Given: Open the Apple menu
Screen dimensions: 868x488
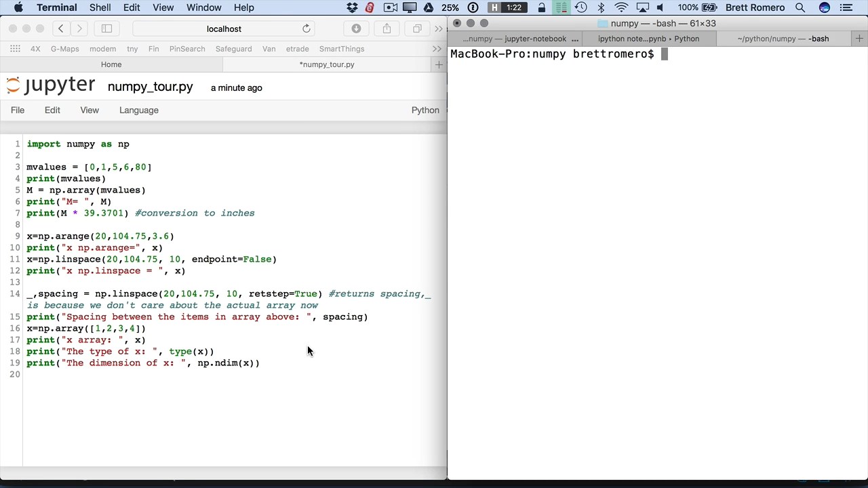Looking at the screenshot, I should coord(18,7).
